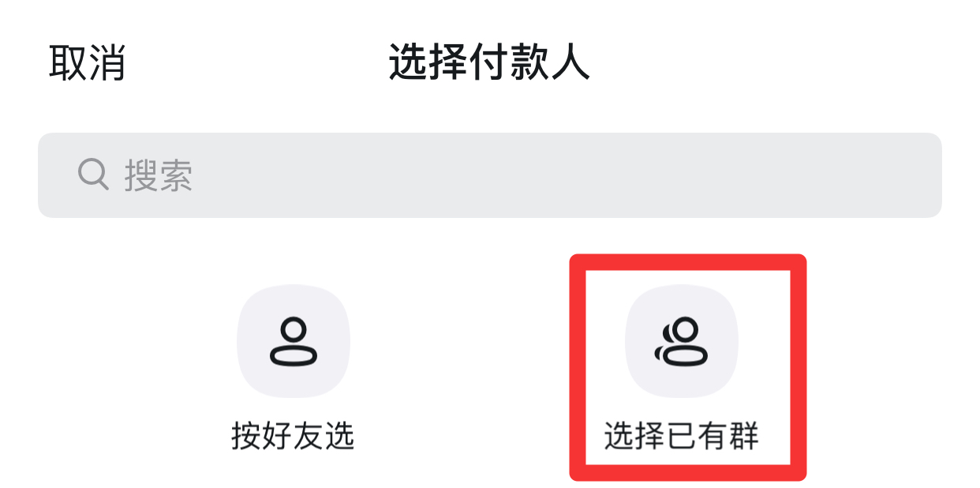Click the 搜索 placeholder text
The image size is (980, 488).
pos(158,175)
